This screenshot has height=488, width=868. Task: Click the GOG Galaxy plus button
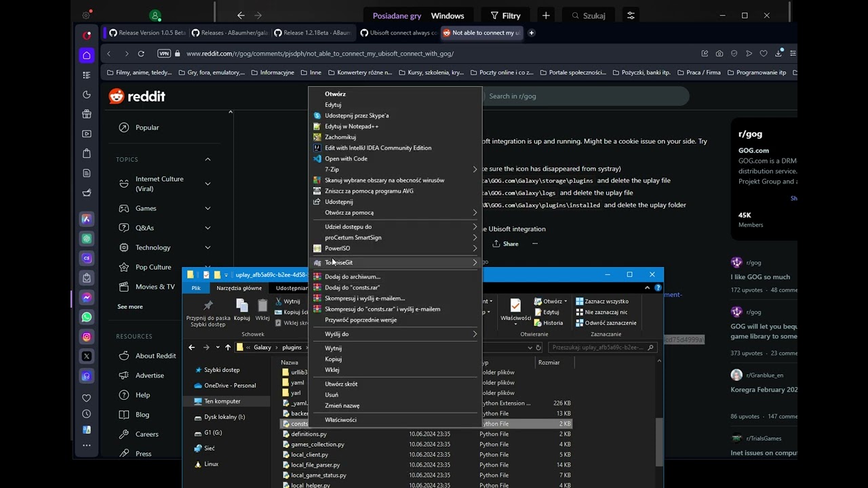coord(546,16)
